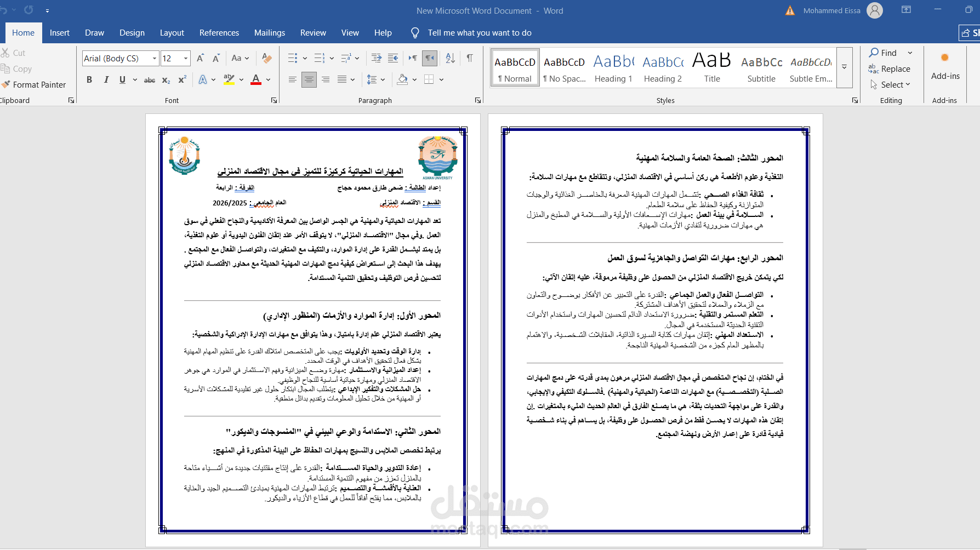Open the Paragraph dialog launcher
This screenshot has height=550, width=980.
[x=478, y=100]
